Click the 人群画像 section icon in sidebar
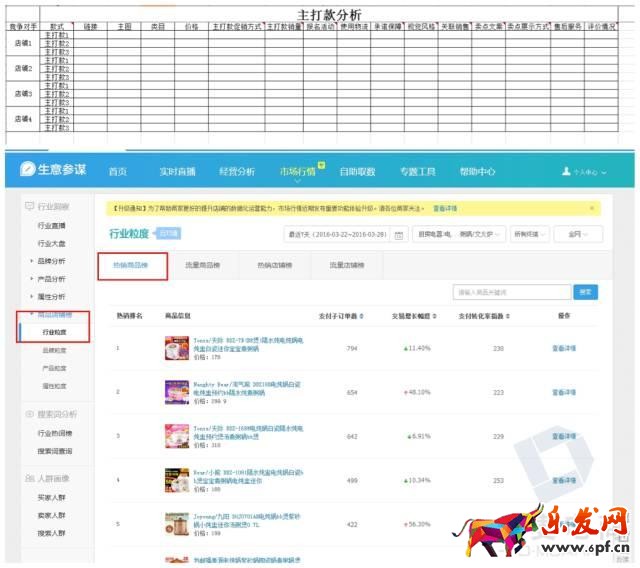640x568 pixels. 28,480
